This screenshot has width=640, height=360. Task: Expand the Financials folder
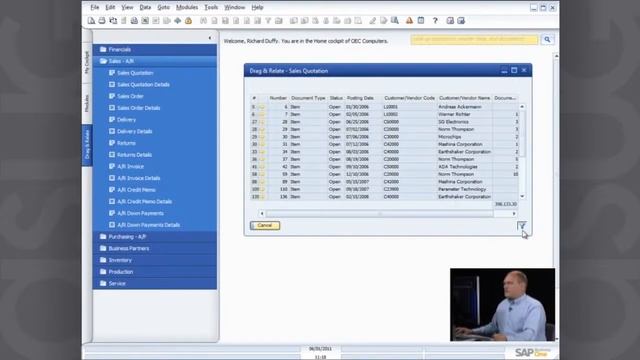click(155, 49)
